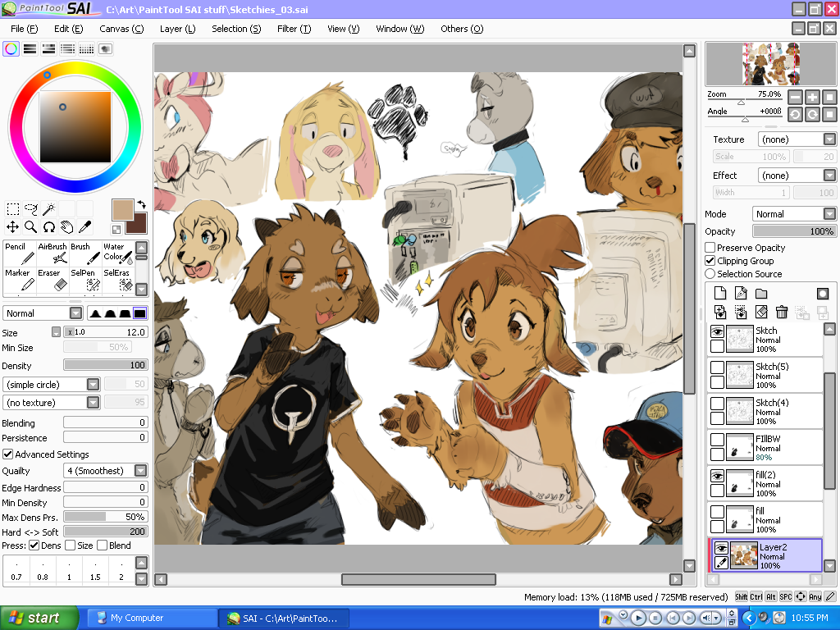The width and height of the screenshot is (840, 630).
Task: Create a new normal layer
Action: coord(720,293)
